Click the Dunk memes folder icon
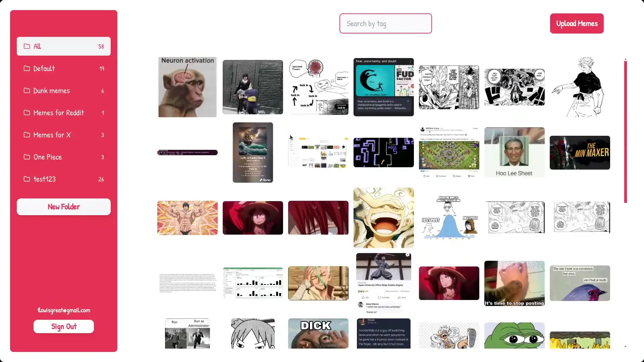 pos(27,90)
